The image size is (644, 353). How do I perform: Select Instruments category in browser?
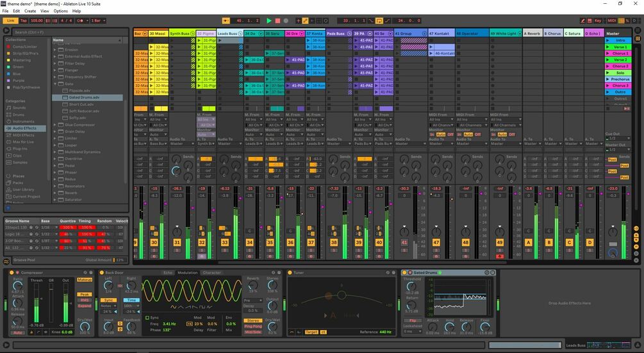[x=24, y=122]
